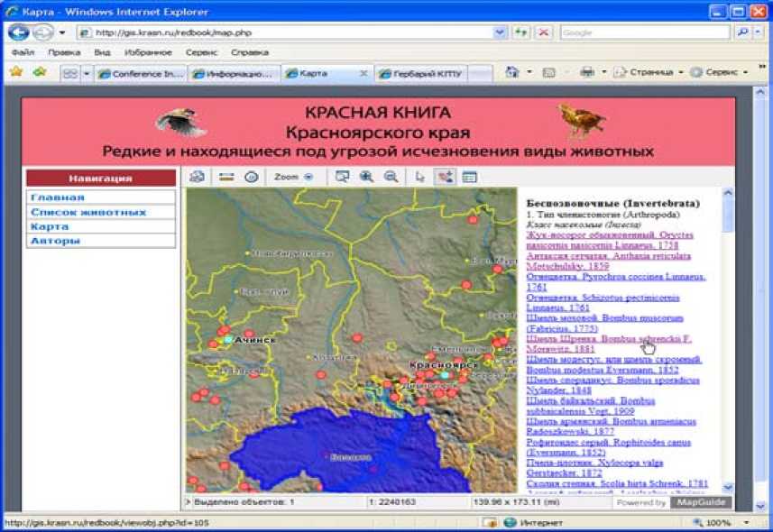Screen dimensions: 773x532
Task: Click the empty new tab button
Action: click(480, 73)
